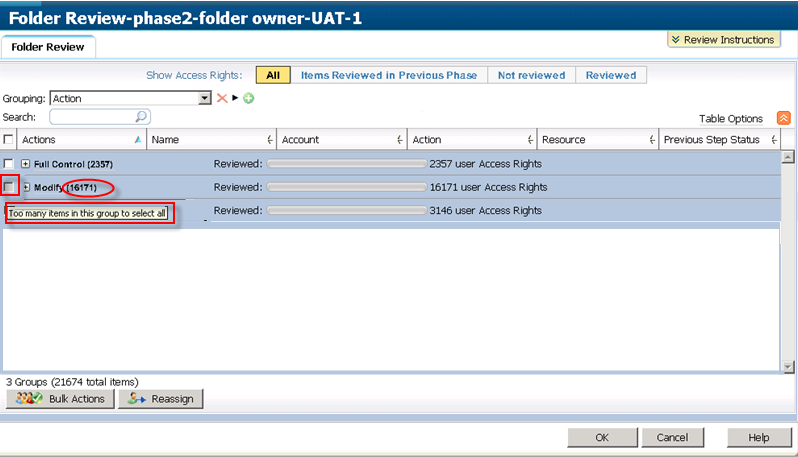Viewport: 798px width, 457px height.
Task: Remove grouping with the red X icon
Action: [222, 98]
